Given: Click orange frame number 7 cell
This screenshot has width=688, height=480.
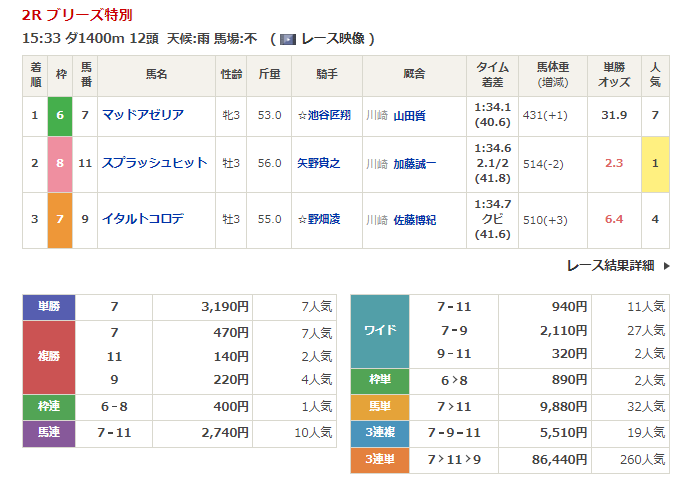Looking at the screenshot, I should 60,217.
